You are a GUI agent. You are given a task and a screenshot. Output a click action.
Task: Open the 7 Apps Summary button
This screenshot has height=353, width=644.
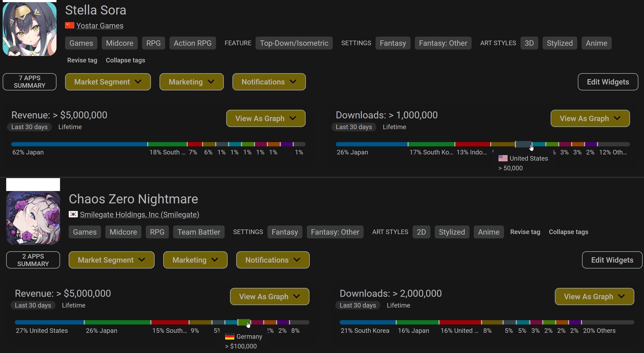point(30,82)
